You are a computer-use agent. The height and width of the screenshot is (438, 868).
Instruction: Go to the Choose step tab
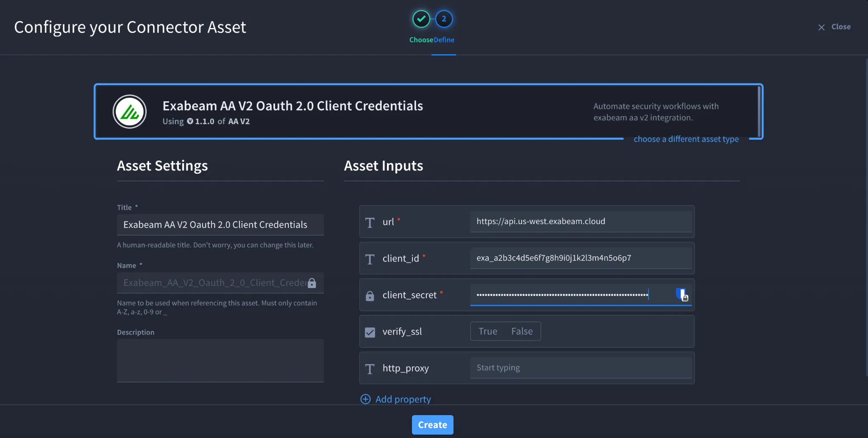pos(421,40)
